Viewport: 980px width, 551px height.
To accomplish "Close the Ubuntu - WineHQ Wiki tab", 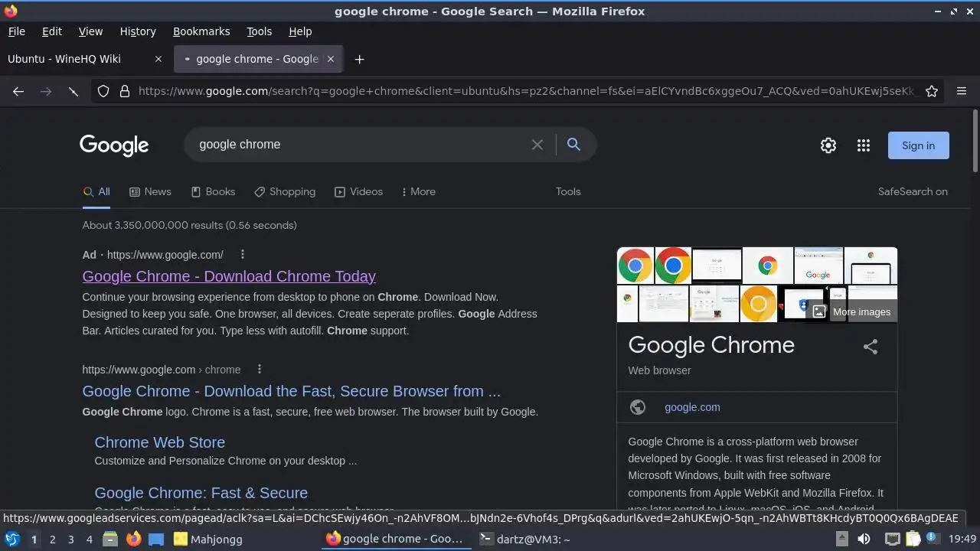I will click(158, 59).
